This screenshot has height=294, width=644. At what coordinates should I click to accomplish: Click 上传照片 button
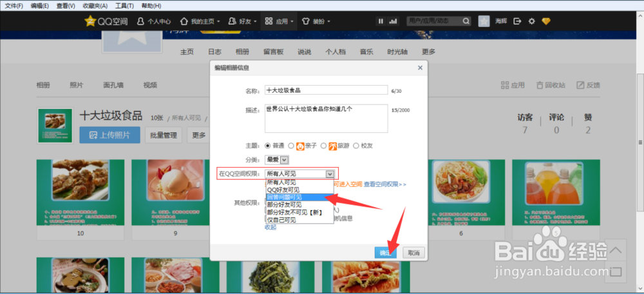point(109,135)
